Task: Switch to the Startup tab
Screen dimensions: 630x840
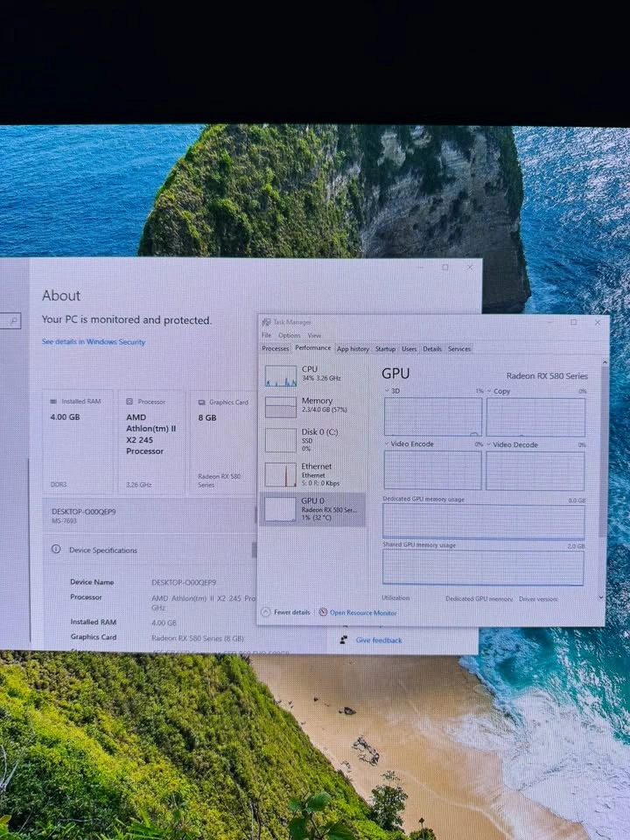Action: (x=385, y=349)
